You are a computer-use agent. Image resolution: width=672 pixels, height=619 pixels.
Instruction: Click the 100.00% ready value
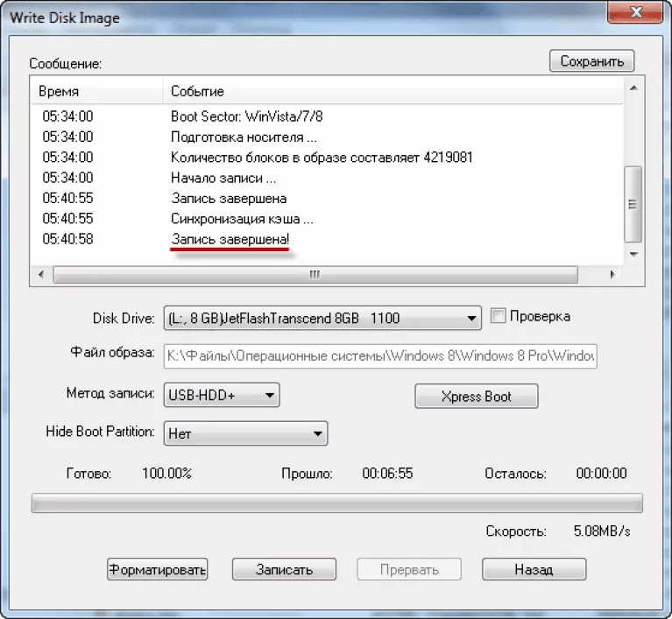pyautogui.click(x=166, y=474)
